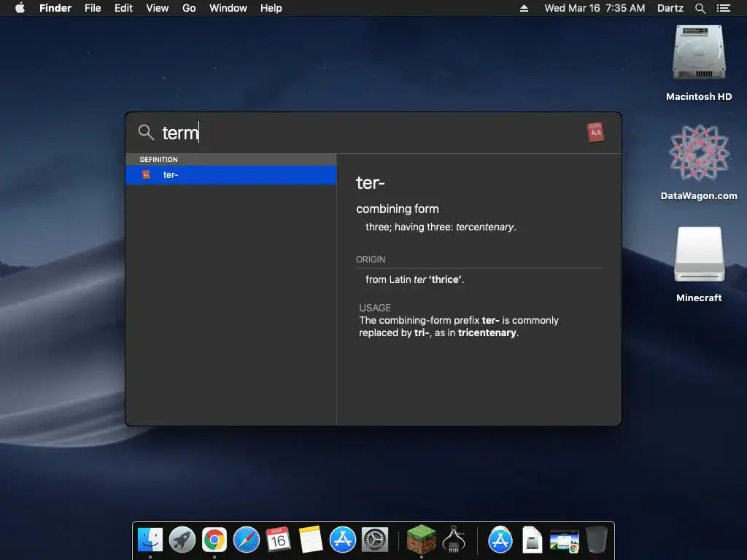Open the Help menu
747x560 pixels.
coord(271,8)
